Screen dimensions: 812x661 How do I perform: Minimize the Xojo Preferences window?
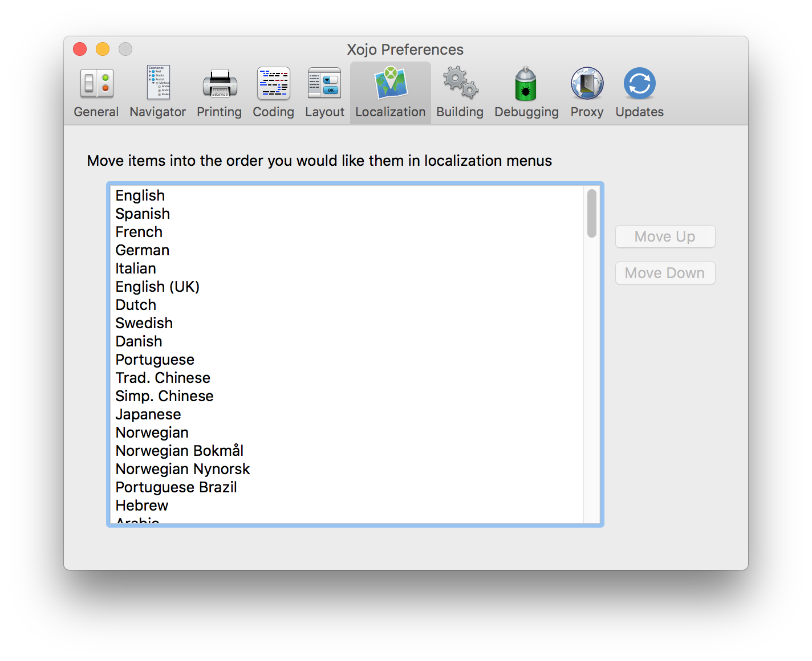coord(103,49)
